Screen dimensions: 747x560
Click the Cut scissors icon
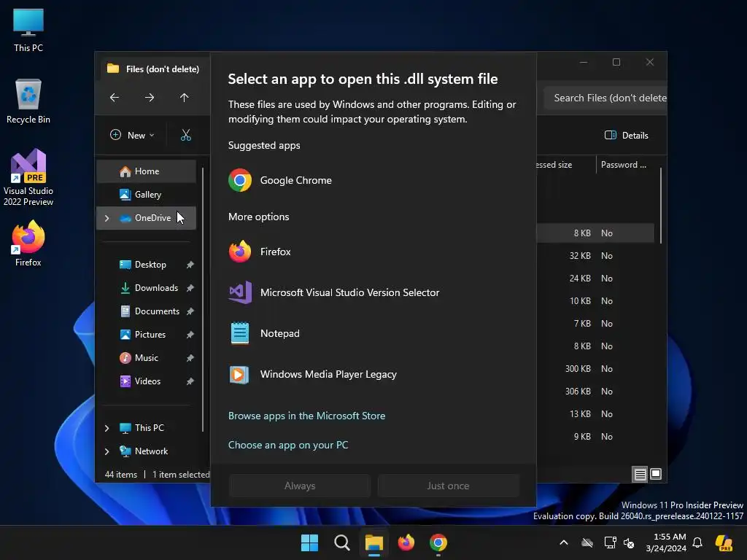tap(186, 135)
